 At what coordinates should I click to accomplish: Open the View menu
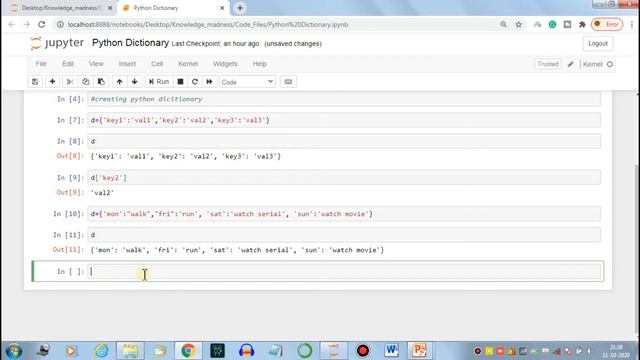pyautogui.click(x=96, y=64)
